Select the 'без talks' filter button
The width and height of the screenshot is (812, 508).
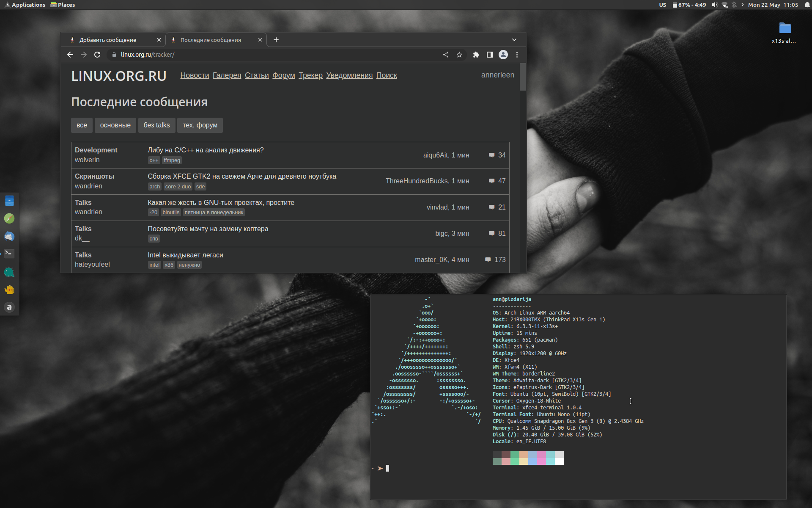(x=156, y=125)
